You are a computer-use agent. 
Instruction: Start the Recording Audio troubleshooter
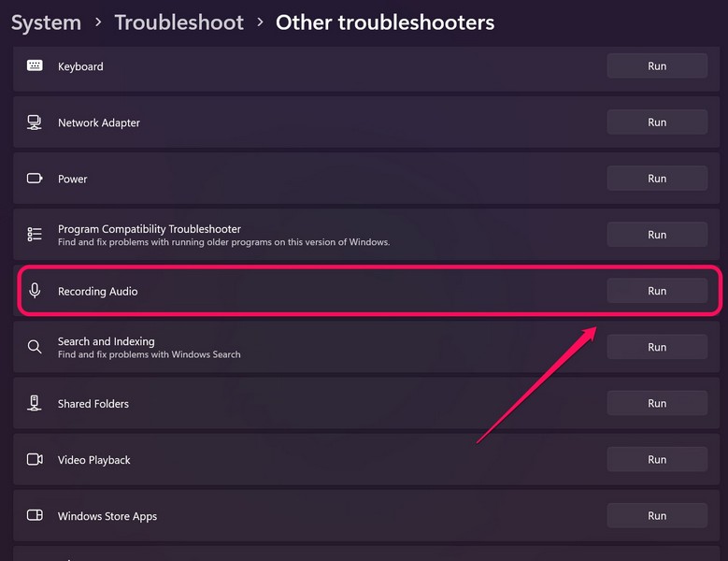(x=657, y=291)
